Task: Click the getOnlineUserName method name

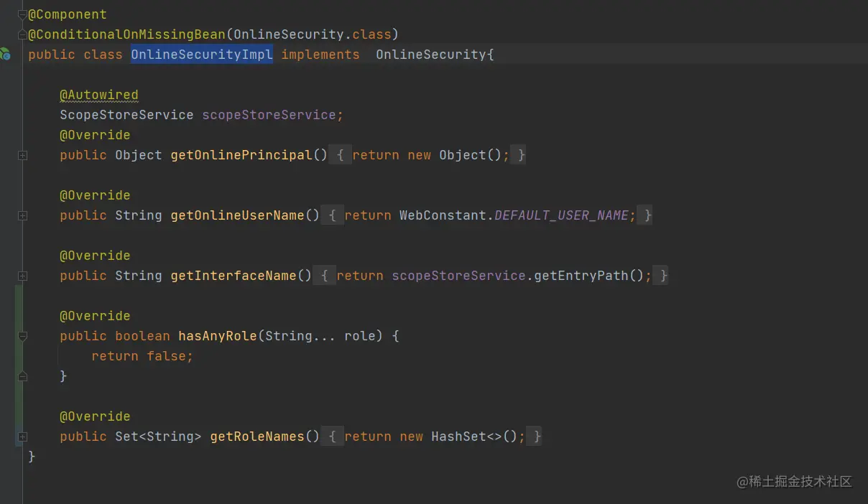Action: point(237,215)
